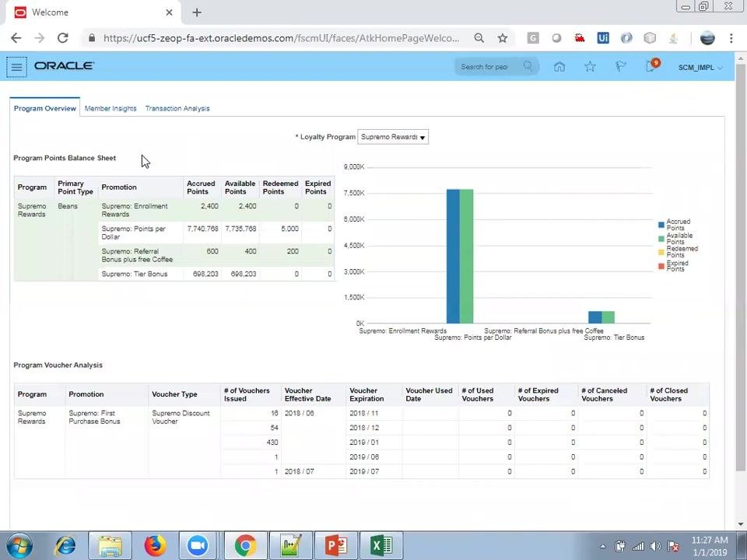Click 'Supremo: Tier Bonus' promotion cell

pyautogui.click(x=141, y=274)
